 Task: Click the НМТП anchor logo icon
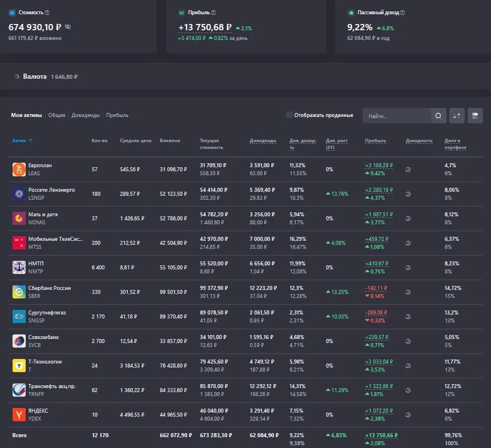pyautogui.click(x=19, y=268)
